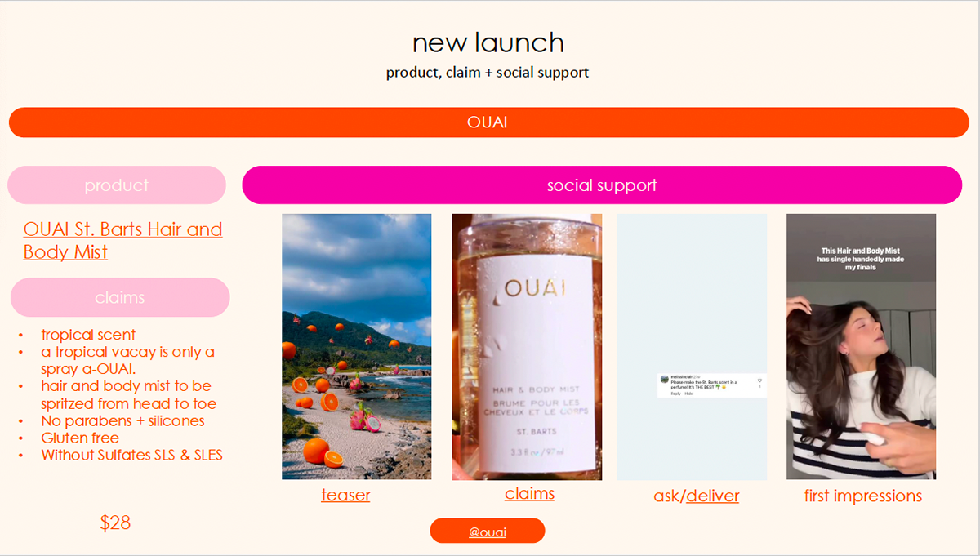This screenshot has height=556, width=980.
Task: Select the tropical scent bullet point
Action: [x=88, y=335]
